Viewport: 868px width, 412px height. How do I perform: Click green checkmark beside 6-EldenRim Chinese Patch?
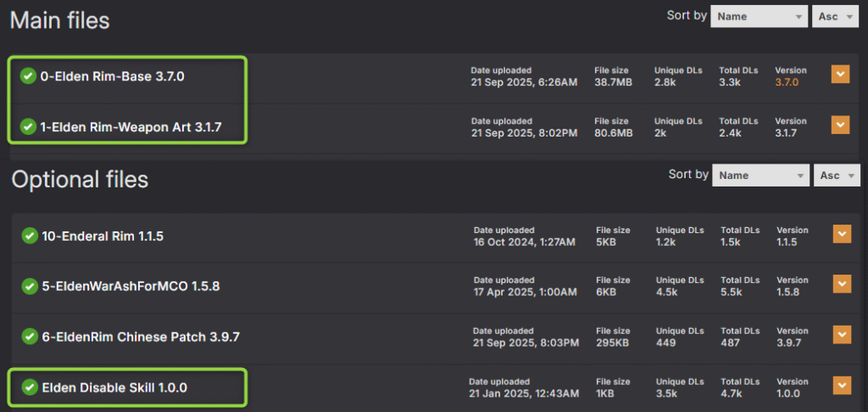pyautogui.click(x=30, y=336)
